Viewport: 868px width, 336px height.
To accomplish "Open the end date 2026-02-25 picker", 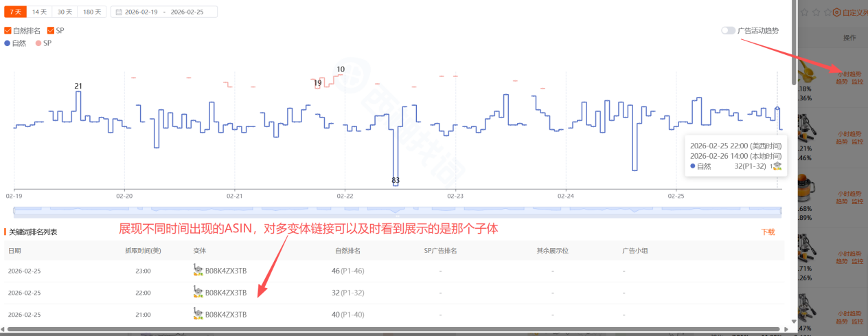I will click(x=187, y=12).
